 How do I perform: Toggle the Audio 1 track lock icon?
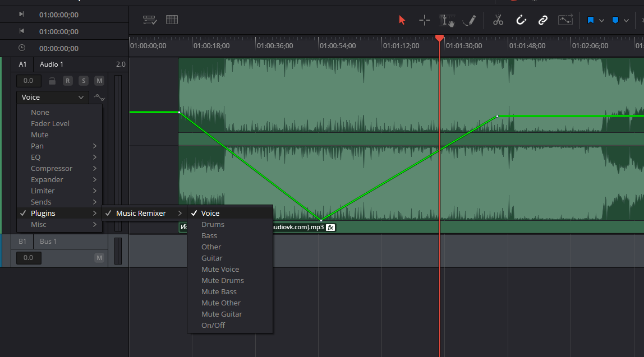(52, 81)
